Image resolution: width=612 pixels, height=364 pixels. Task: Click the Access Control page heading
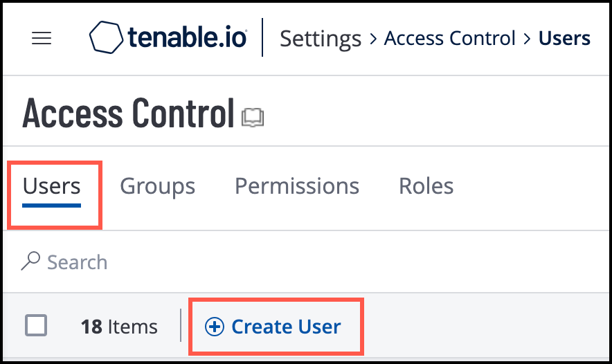tap(129, 114)
